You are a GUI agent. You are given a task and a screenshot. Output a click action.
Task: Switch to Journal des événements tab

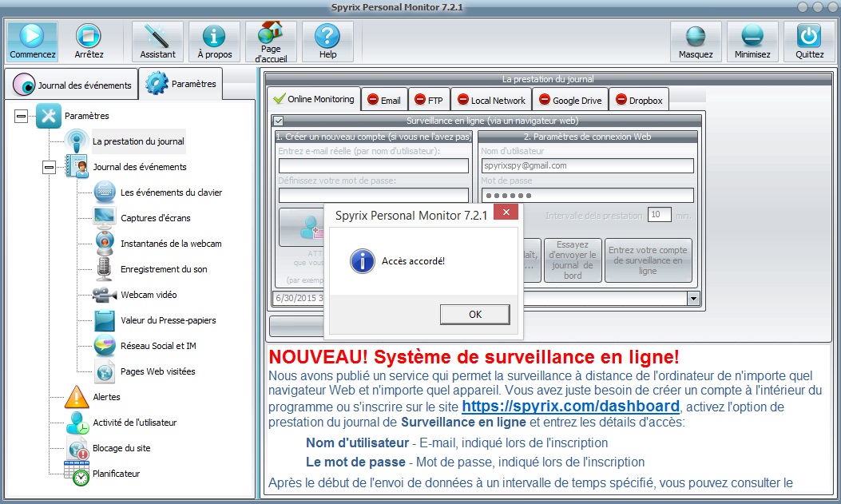coord(72,85)
